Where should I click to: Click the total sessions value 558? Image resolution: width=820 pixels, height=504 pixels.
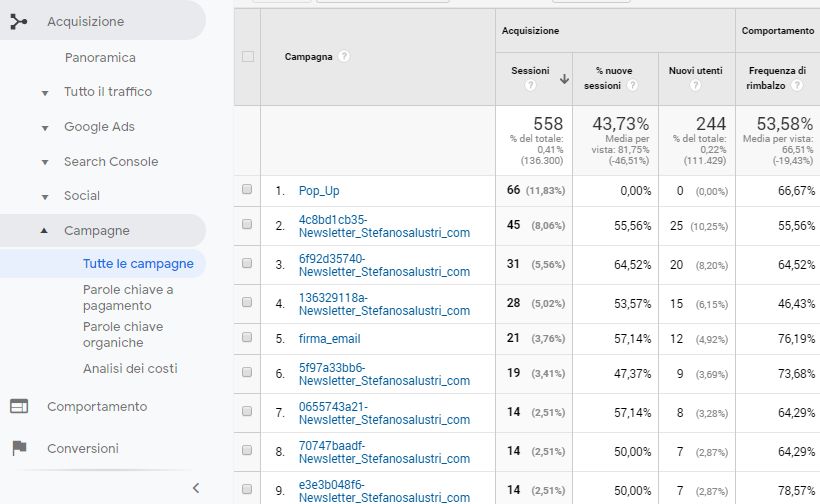(548, 124)
